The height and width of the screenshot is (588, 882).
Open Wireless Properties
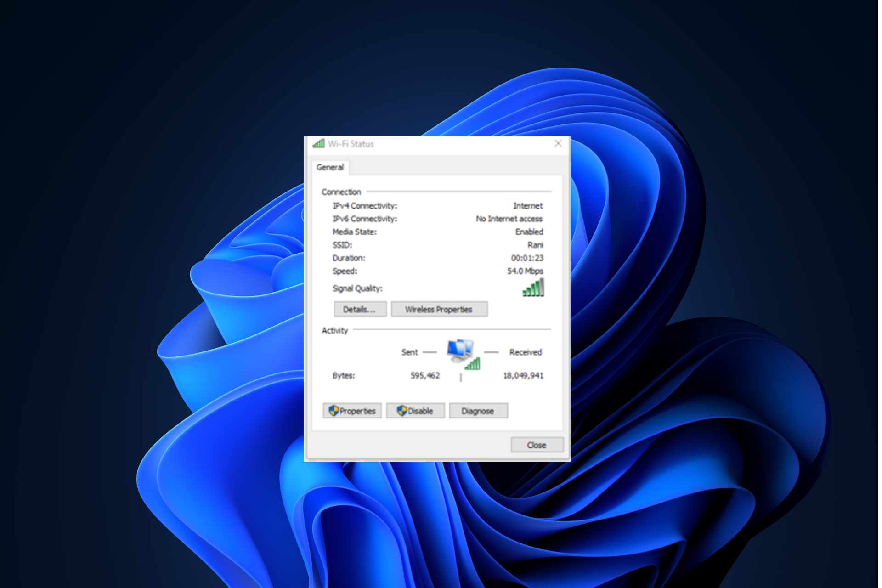[439, 309]
